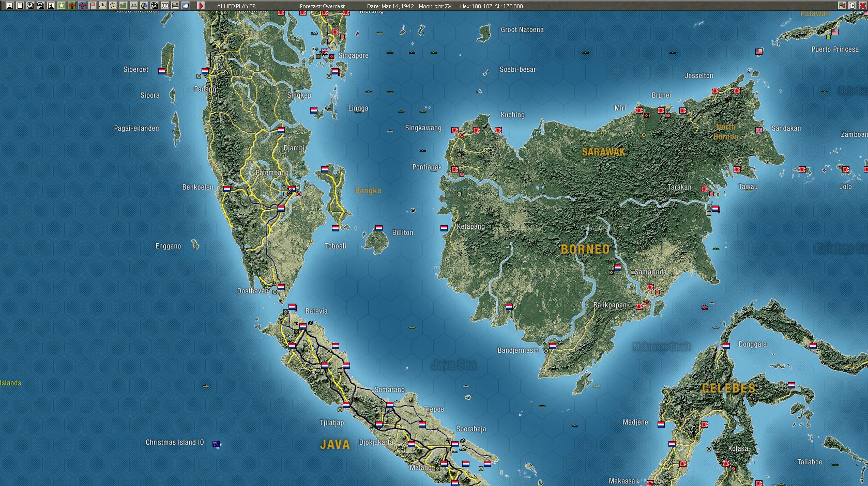The width and height of the screenshot is (868, 486).
Task: Click the 'CELEBES' region label
Action: (x=728, y=388)
